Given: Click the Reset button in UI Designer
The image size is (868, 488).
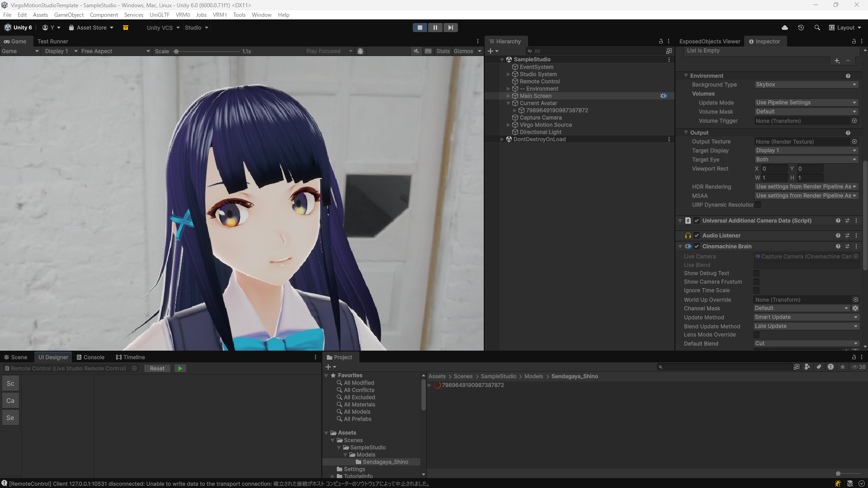Looking at the screenshot, I should pyautogui.click(x=157, y=368).
